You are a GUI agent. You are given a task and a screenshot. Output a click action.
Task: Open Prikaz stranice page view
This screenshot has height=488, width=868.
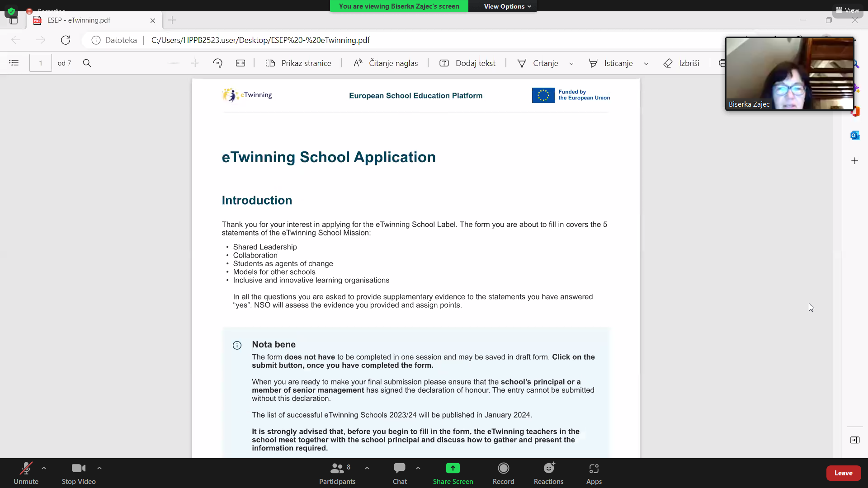pyautogui.click(x=298, y=63)
